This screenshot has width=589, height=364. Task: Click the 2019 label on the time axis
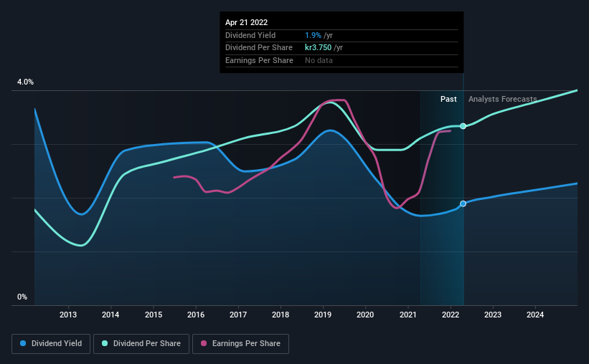tap(323, 315)
